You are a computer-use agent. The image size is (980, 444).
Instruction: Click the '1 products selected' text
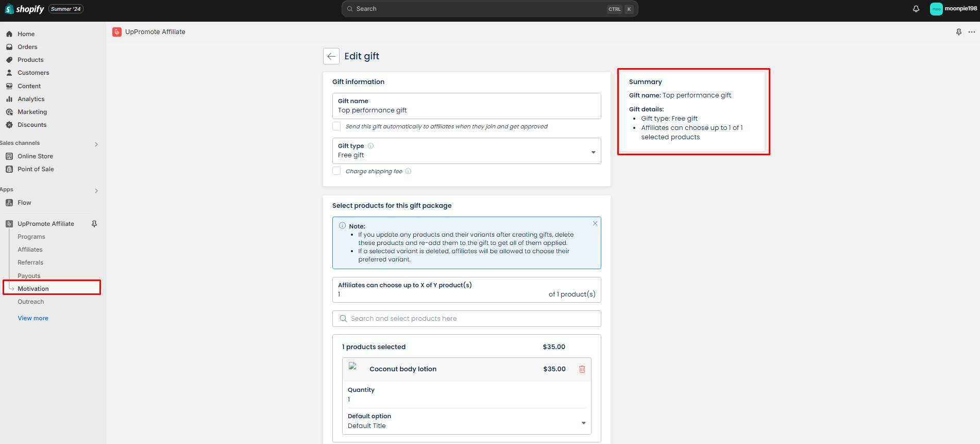(374, 347)
